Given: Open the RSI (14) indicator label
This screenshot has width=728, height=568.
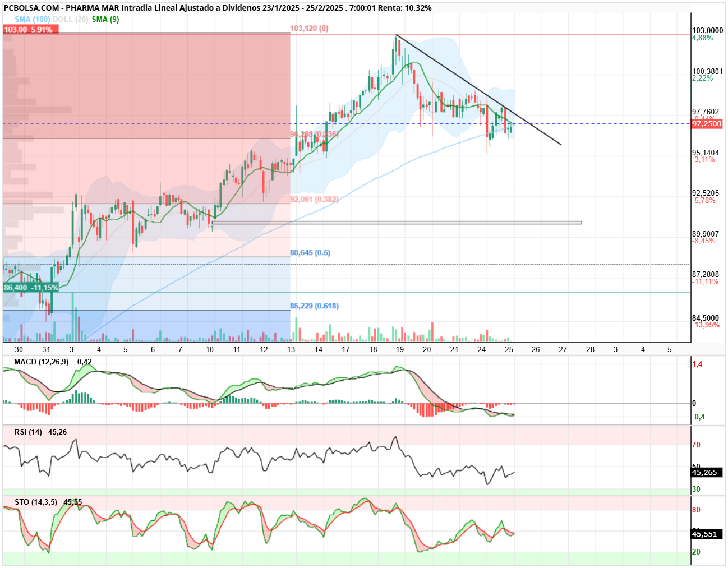Looking at the screenshot, I should tap(28, 432).
